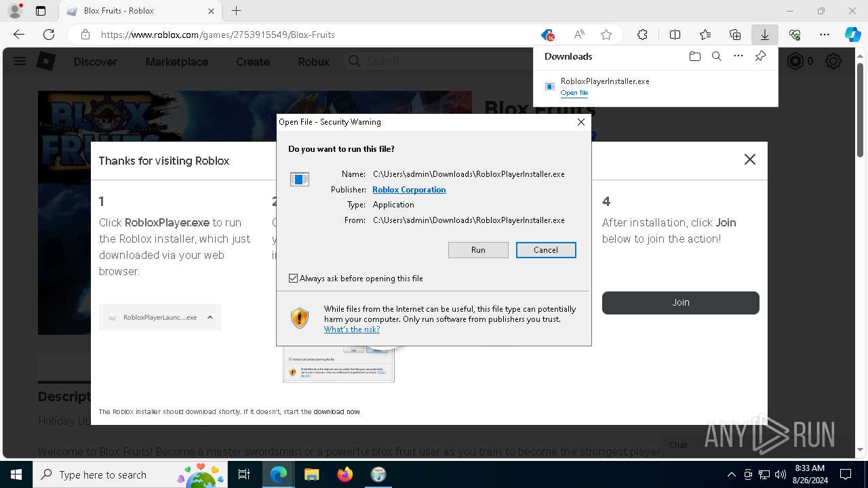Close the Security Warning dialog
This screenshot has height=488, width=868.
click(x=581, y=122)
